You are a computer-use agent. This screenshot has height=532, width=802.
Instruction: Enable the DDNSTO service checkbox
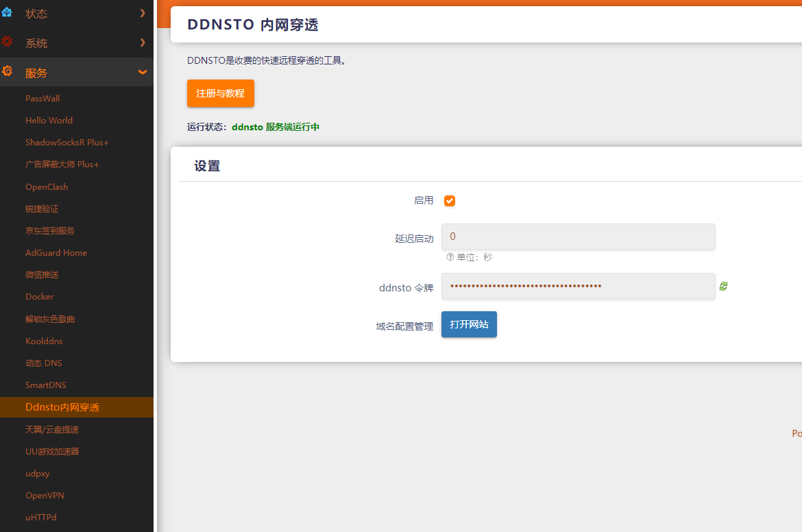pyautogui.click(x=449, y=200)
